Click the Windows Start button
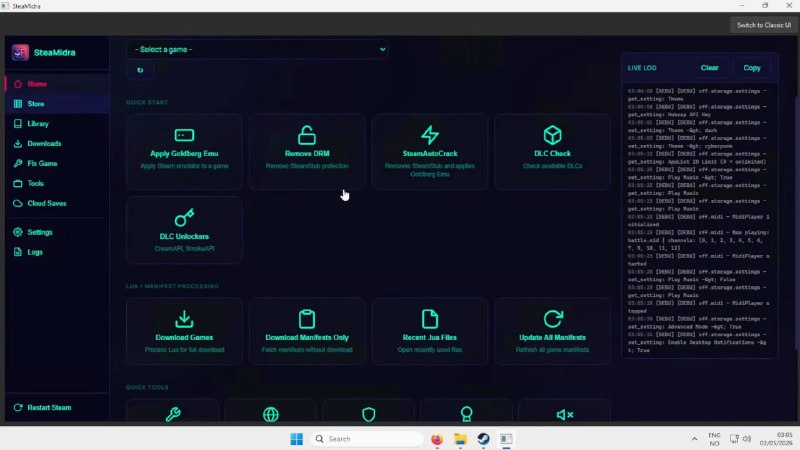The width and height of the screenshot is (800, 450). click(x=296, y=439)
